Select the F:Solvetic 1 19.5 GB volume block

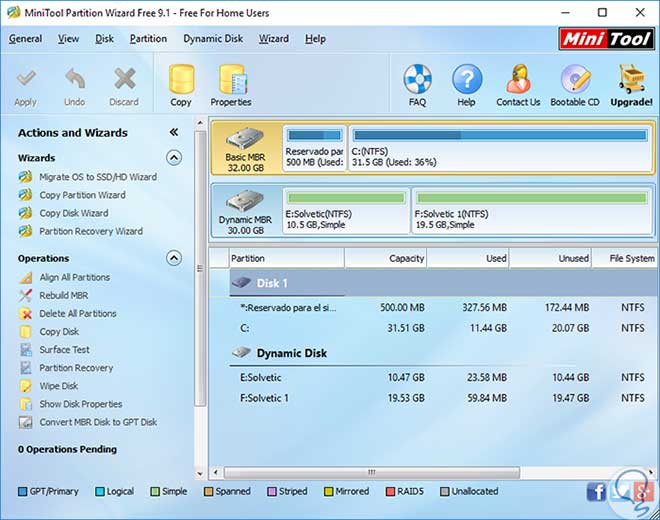point(532,211)
